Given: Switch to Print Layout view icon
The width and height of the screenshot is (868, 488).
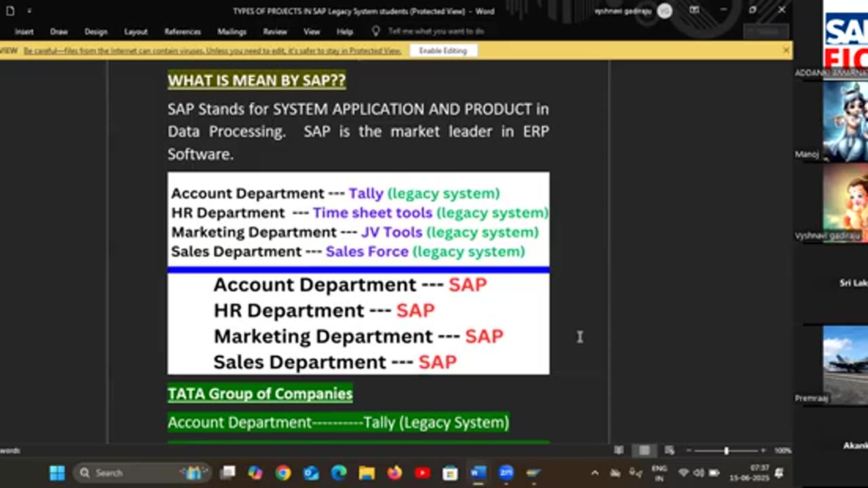Looking at the screenshot, I should pyautogui.click(x=644, y=450).
